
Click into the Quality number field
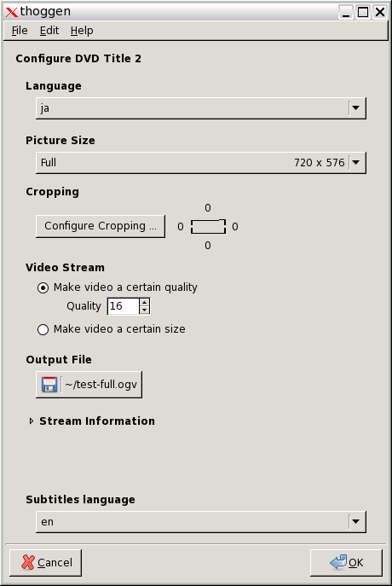click(124, 306)
